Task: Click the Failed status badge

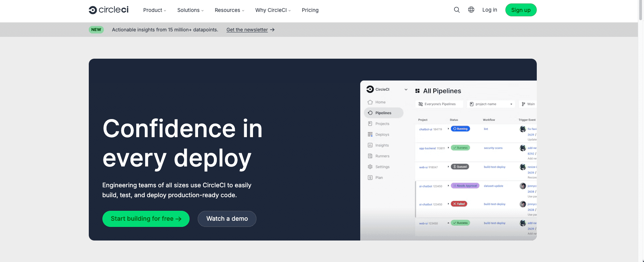Action: pyautogui.click(x=459, y=204)
